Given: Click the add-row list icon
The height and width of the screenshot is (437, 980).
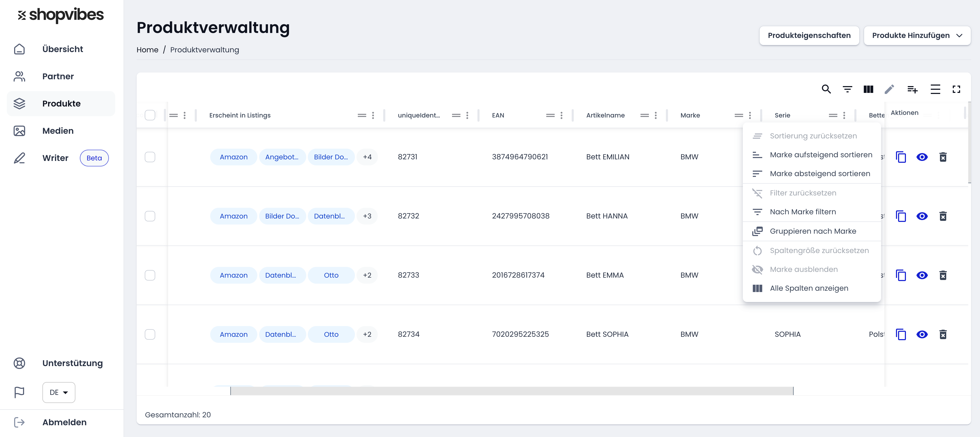Looking at the screenshot, I should pos(912,89).
